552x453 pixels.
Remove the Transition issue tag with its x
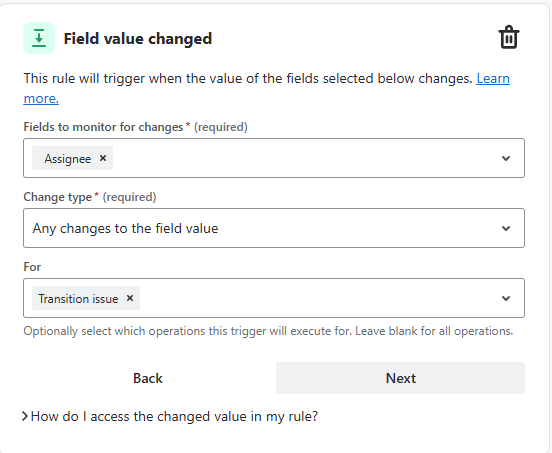click(130, 298)
